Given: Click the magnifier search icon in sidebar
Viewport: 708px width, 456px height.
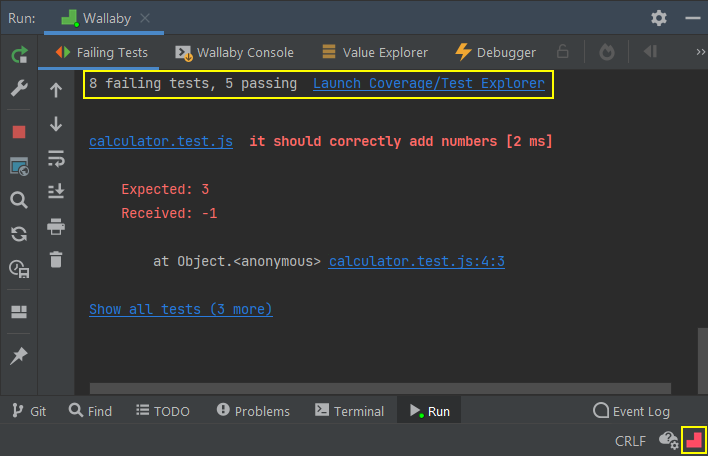Looking at the screenshot, I should pos(19,200).
